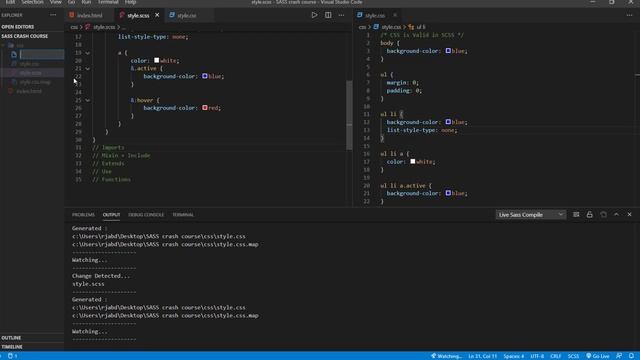Maximize the panel with up chevron

tap(616, 215)
